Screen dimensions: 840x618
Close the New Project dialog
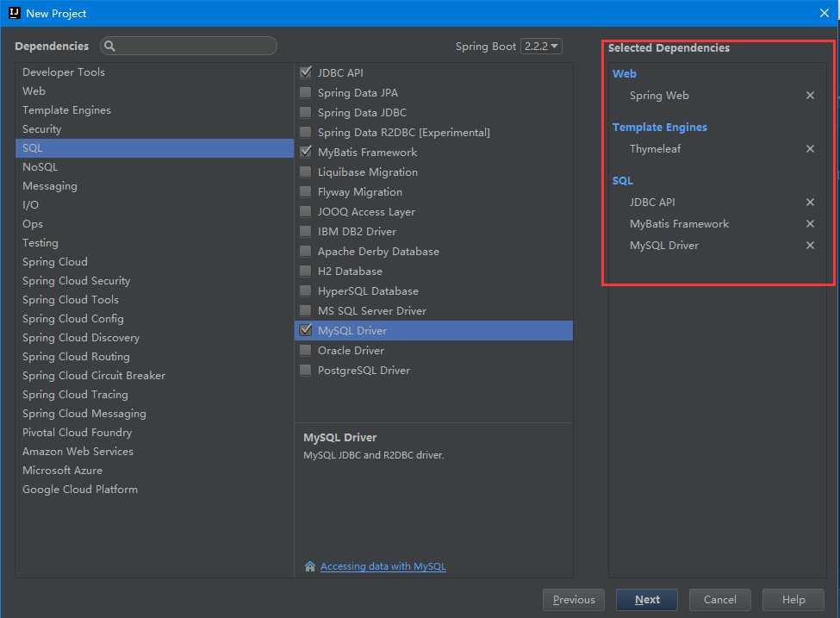[x=824, y=13]
